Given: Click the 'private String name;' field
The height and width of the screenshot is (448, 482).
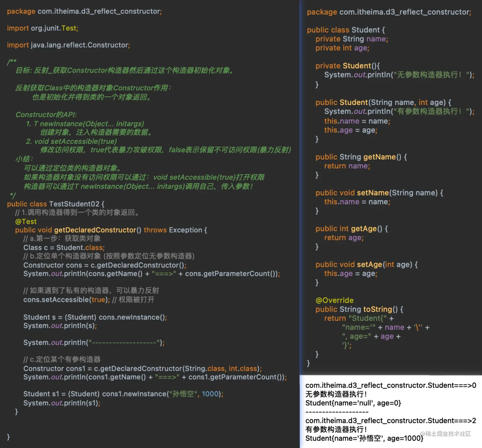Looking at the screenshot, I should (x=352, y=39).
